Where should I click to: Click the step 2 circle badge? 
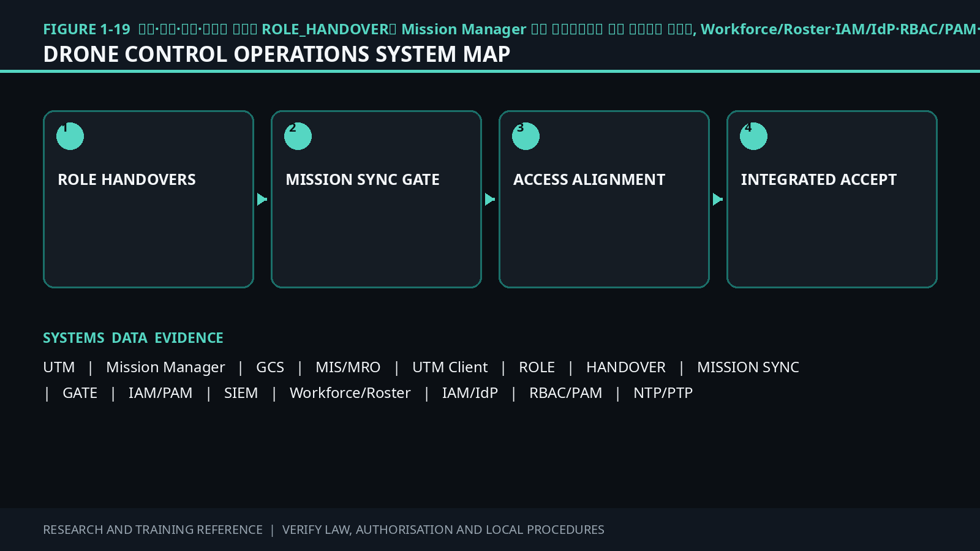click(298, 136)
